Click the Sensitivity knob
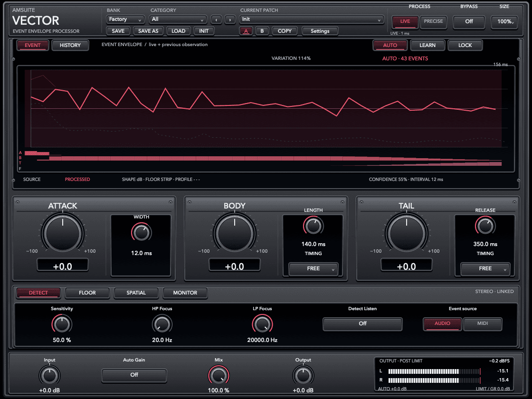This screenshot has width=532, height=399. [x=62, y=324]
